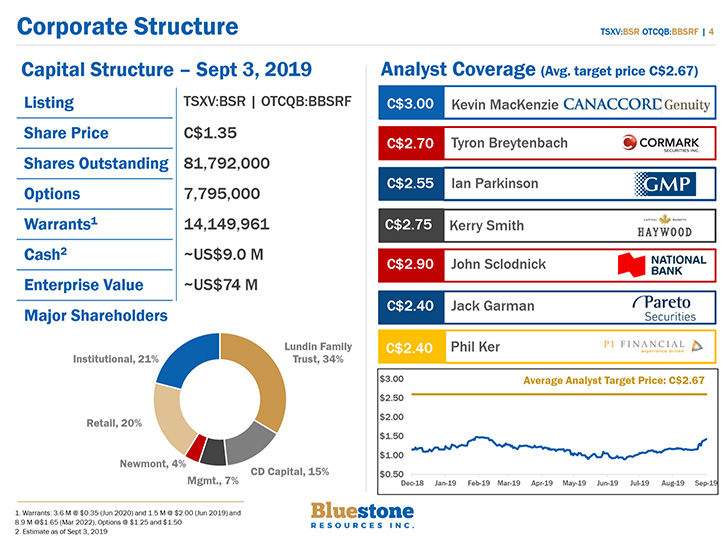Click the Warrants label
The width and height of the screenshot is (725, 542).
pos(61,224)
